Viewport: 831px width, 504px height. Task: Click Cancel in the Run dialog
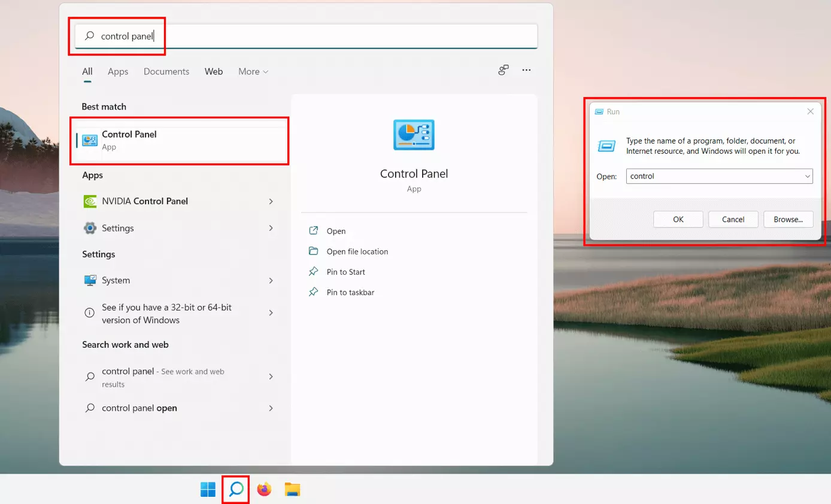click(x=733, y=219)
